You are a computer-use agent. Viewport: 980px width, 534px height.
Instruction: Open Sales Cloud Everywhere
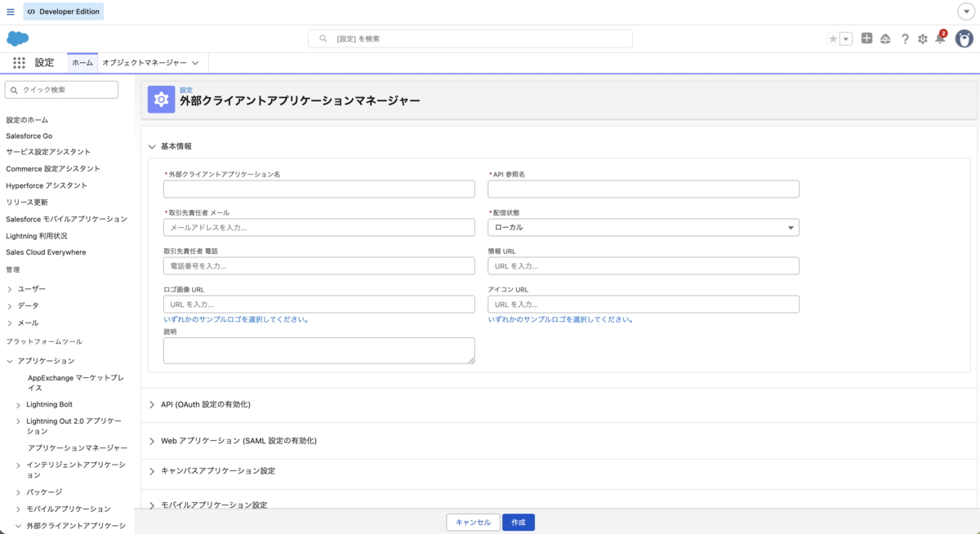(46, 252)
